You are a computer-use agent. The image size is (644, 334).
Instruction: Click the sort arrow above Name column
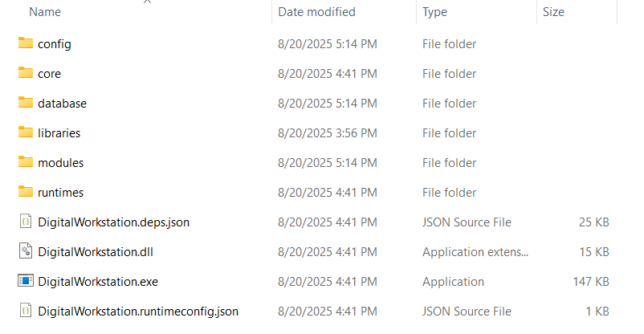coord(147,2)
